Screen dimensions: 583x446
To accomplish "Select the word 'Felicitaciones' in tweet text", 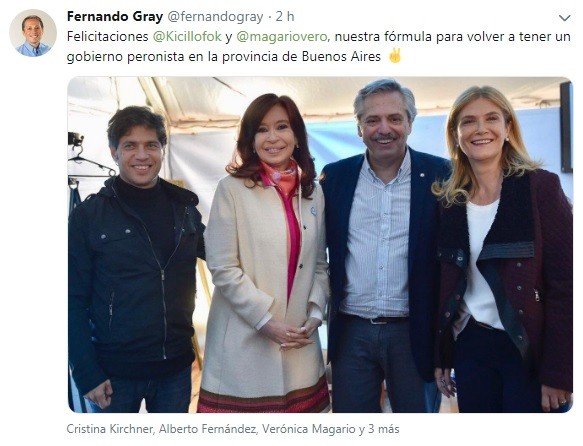I will (107, 36).
